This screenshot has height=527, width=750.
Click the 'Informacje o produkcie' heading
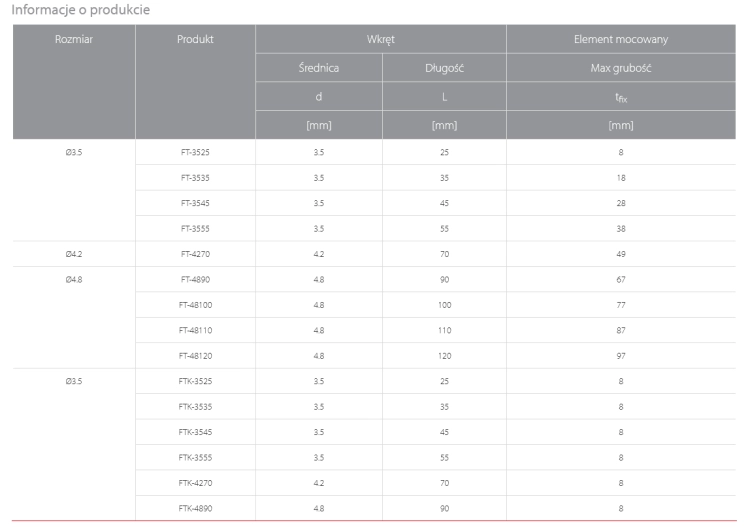point(80,10)
